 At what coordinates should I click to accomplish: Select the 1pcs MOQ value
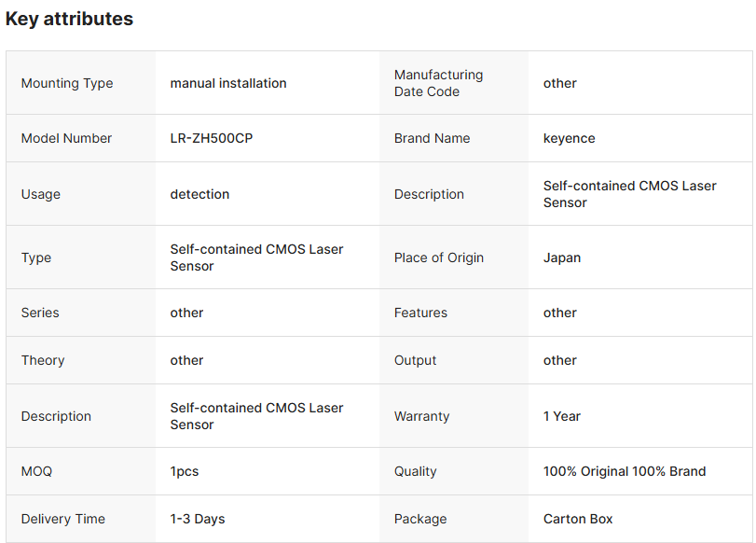[x=185, y=471]
